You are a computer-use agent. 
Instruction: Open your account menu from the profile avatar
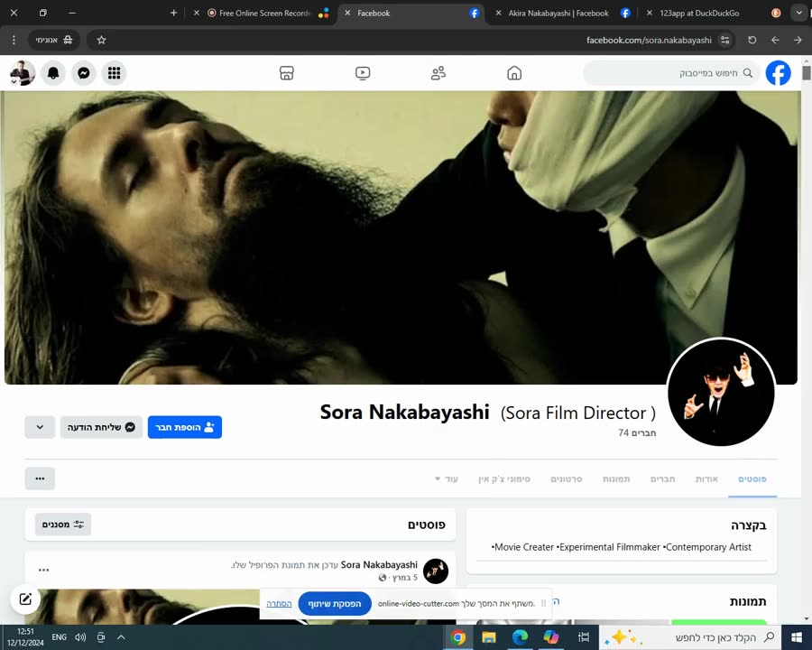point(22,73)
